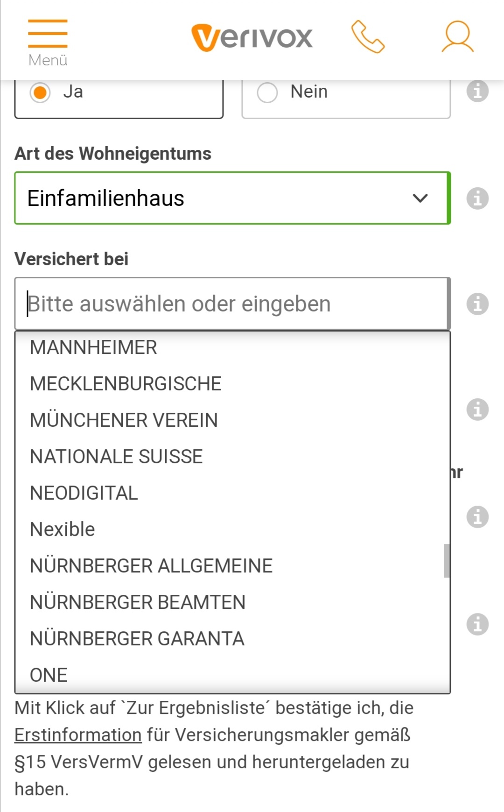Select the Nein radio button
The image size is (504, 812).
pyautogui.click(x=267, y=92)
